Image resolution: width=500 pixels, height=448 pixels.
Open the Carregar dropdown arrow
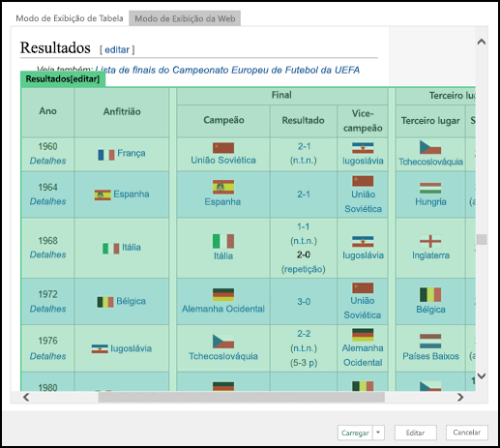378,433
